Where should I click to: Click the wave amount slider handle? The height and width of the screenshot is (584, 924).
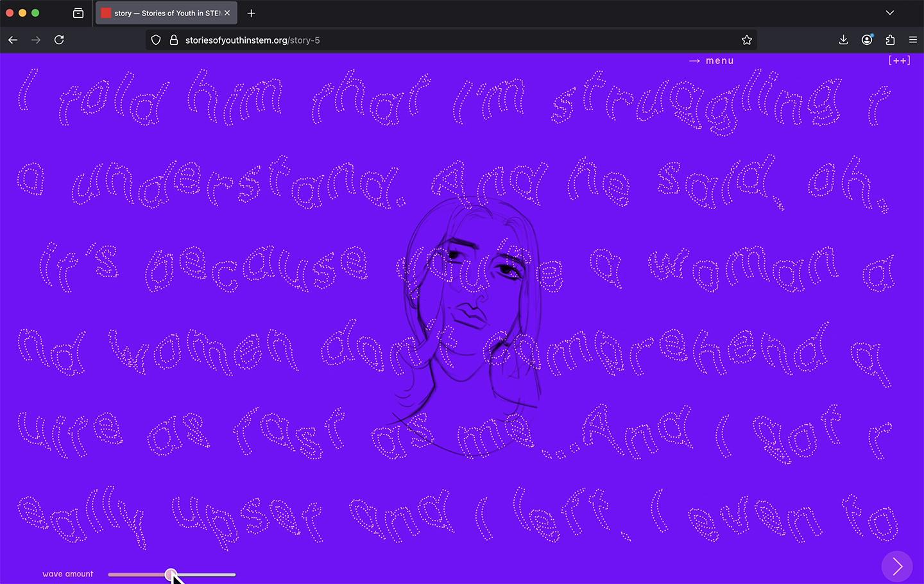[x=171, y=574]
